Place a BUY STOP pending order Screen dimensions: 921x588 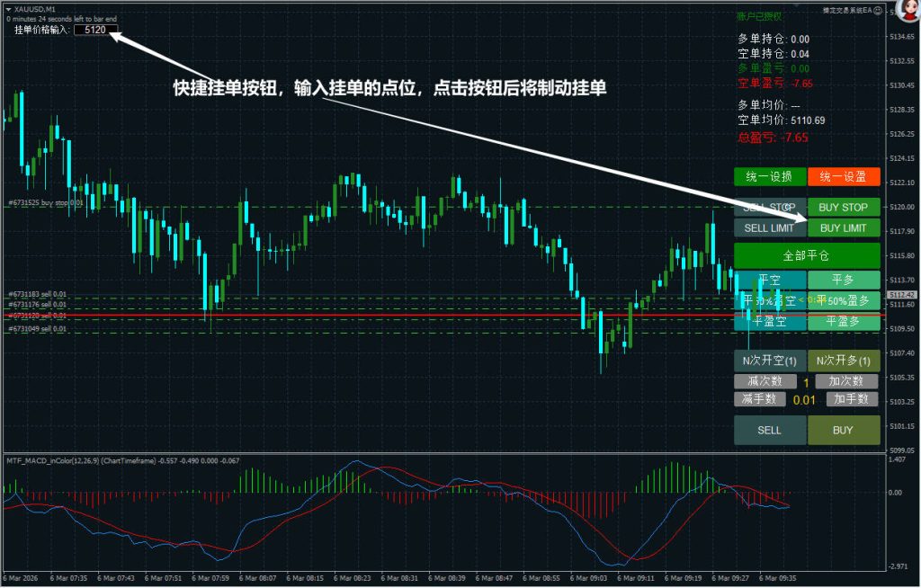(843, 208)
